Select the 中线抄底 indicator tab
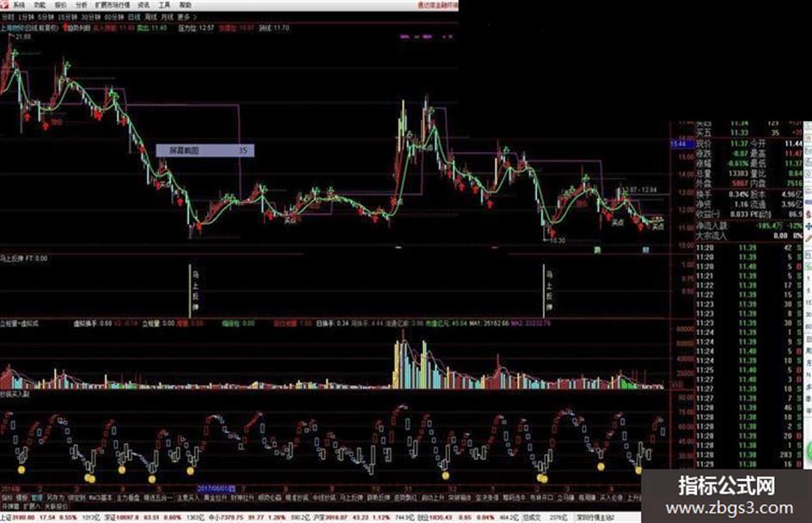This screenshot has width=812, height=523. (x=324, y=497)
